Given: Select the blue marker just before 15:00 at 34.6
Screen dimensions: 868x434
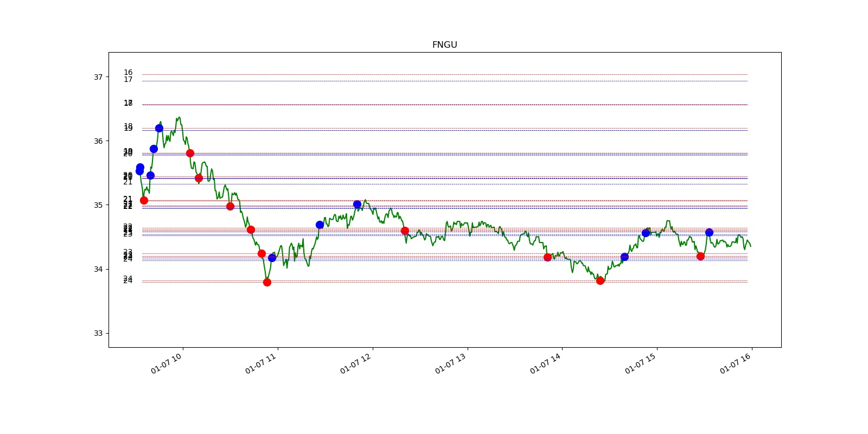Looking at the screenshot, I should pos(646,233).
